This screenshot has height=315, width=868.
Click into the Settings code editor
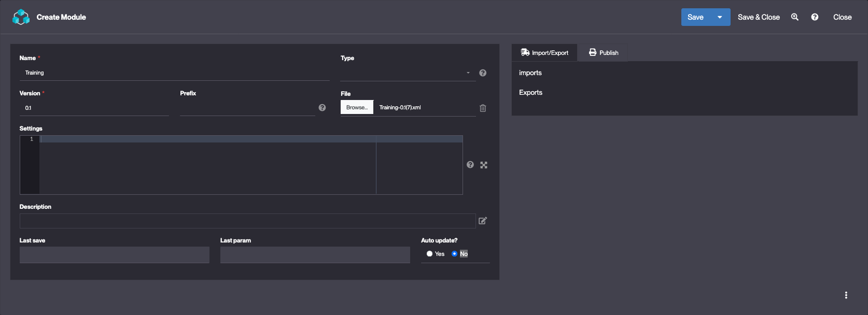251,165
